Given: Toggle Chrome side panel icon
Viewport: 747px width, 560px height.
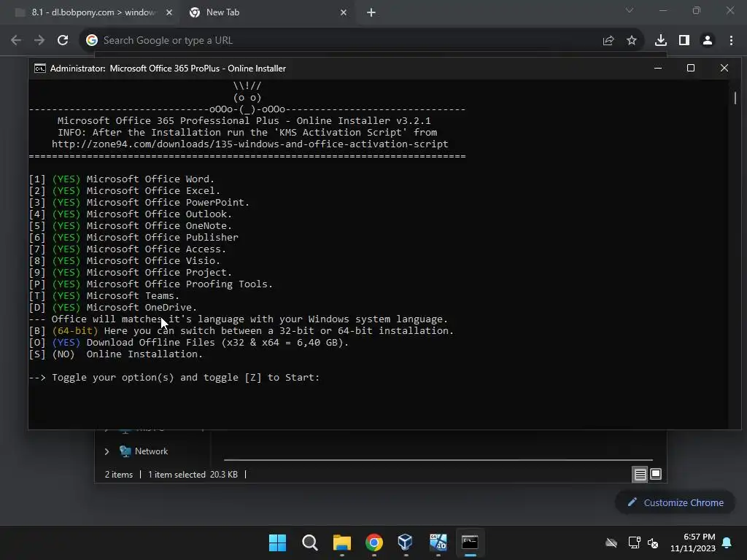Looking at the screenshot, I should [x=684, y=41].
